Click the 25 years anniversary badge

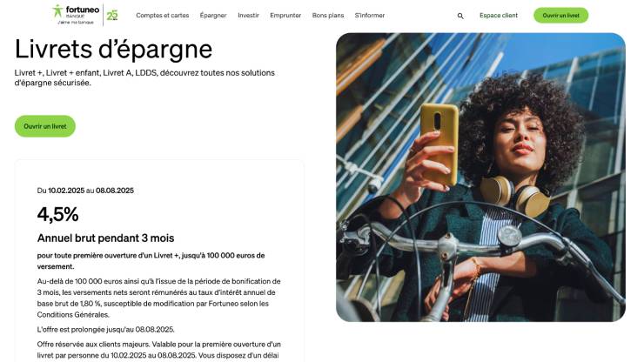(112, 15)
